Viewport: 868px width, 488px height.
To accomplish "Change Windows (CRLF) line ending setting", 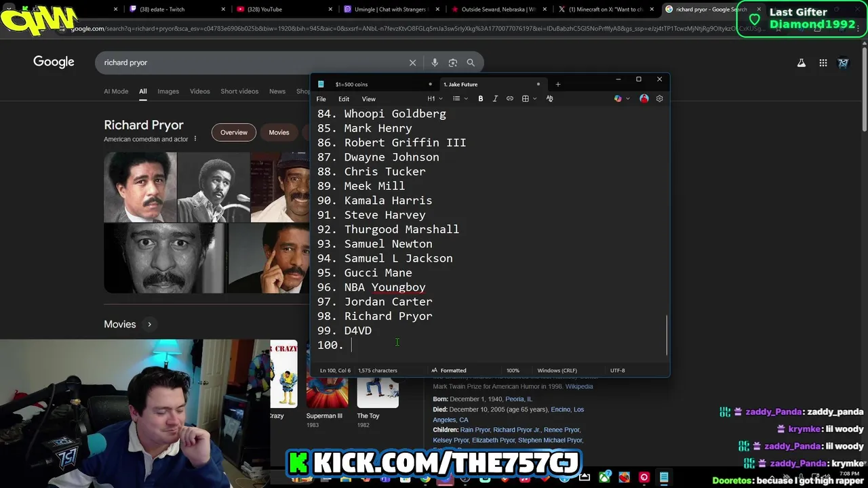I will pyautogui.click(x=557, y=370).
